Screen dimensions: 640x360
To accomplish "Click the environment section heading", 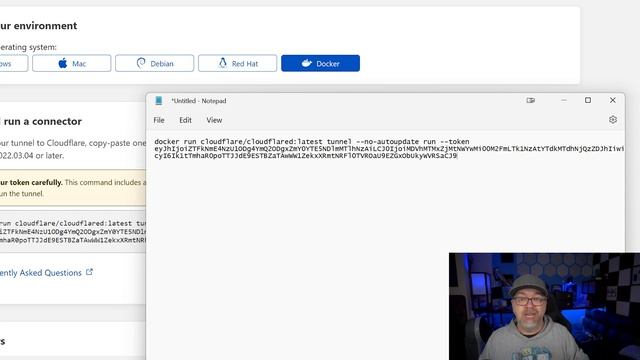I will click(x=38, y=26).
